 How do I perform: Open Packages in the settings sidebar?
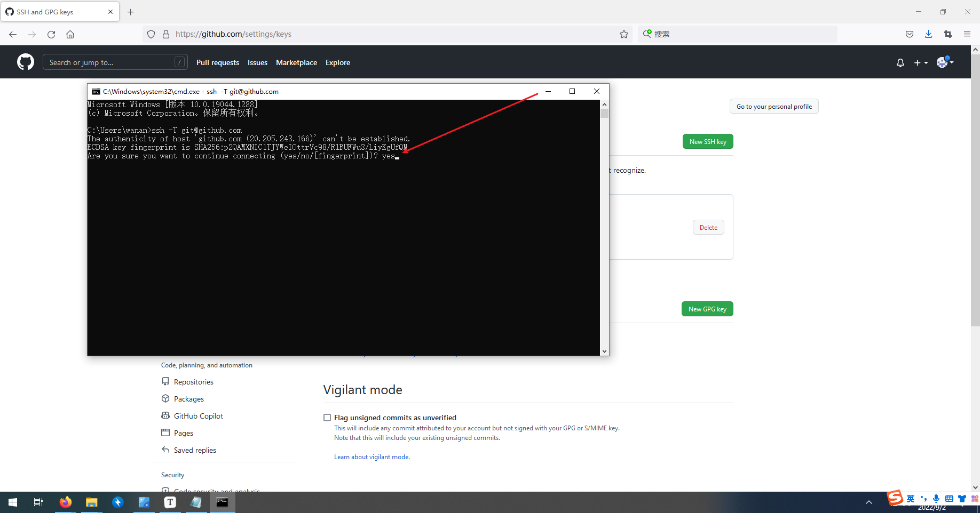tap(188, 399)
